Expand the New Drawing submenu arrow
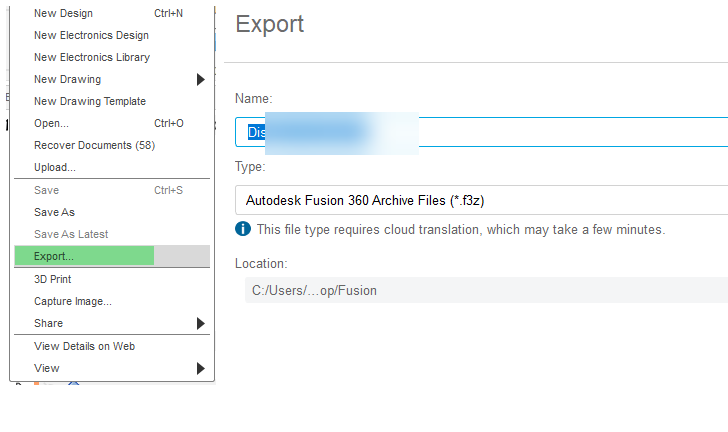The image size is (728, 432). point(201,79)
